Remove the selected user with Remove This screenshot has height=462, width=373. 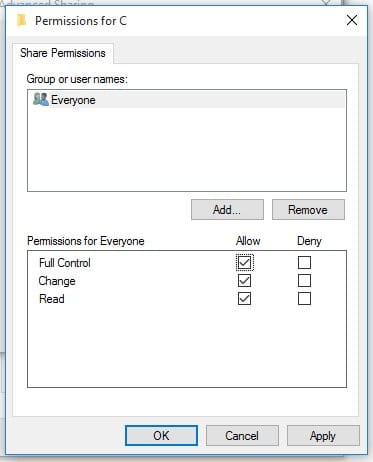point(308,210)
